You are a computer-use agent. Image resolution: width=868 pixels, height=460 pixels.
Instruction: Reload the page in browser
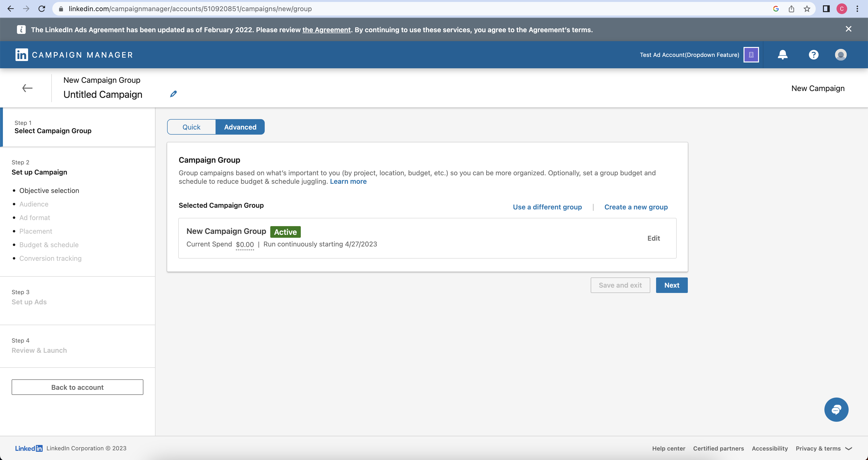pos(42,9)
